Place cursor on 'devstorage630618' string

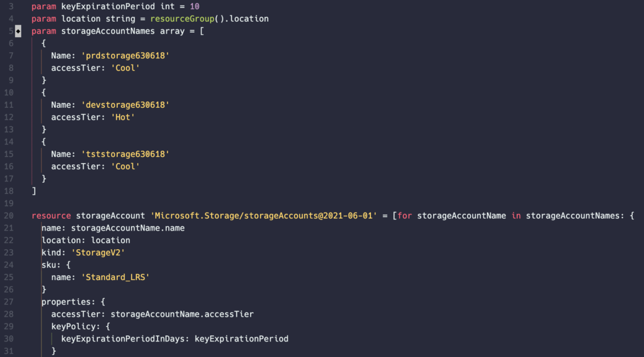pos(125,105)
